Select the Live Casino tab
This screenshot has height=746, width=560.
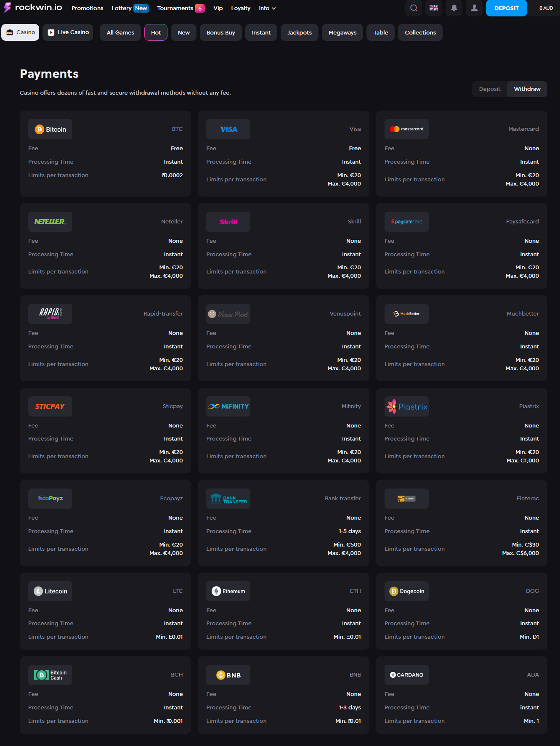(68, 32)
